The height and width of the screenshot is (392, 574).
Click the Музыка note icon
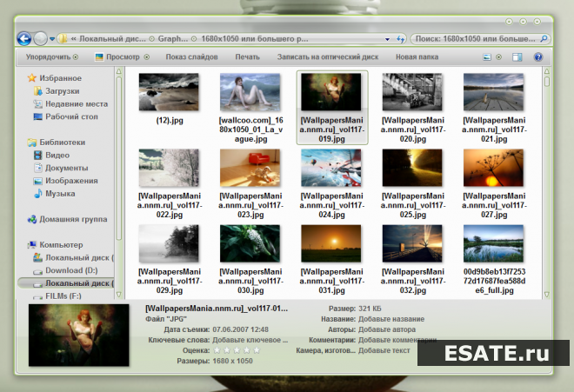pos(37,194)
